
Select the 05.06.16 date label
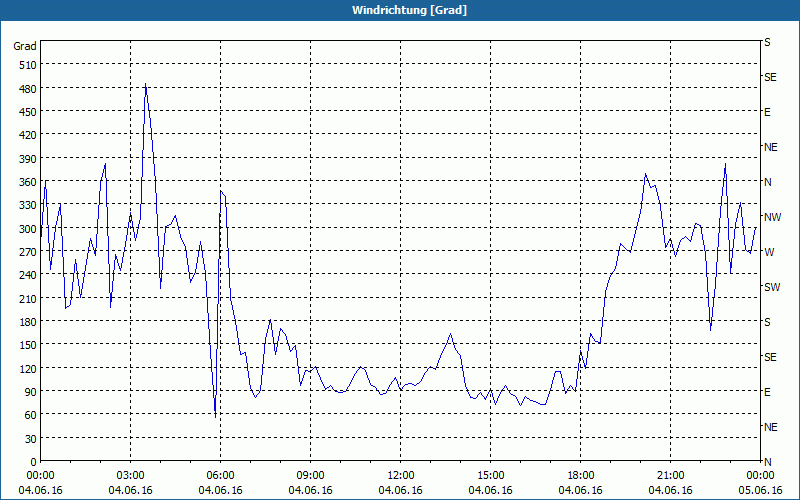pyautogui.click(x=760, y=490)
